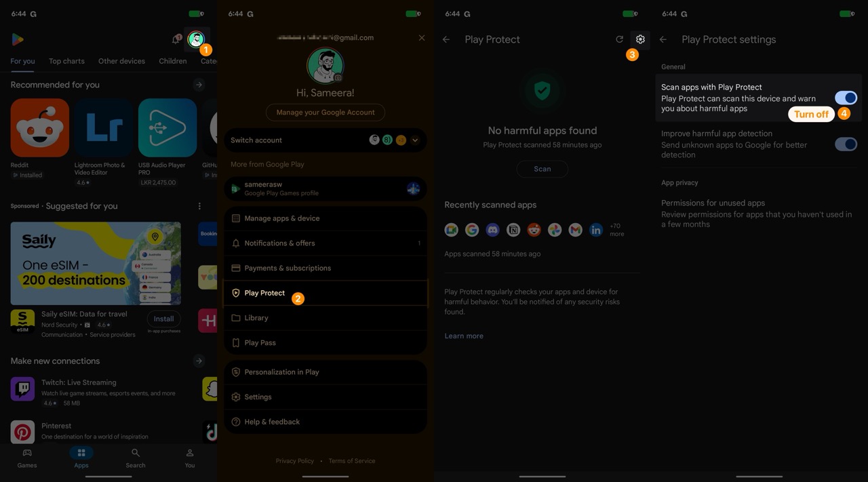Go back from Play Protect settings
868x482 pixels.
663,39
